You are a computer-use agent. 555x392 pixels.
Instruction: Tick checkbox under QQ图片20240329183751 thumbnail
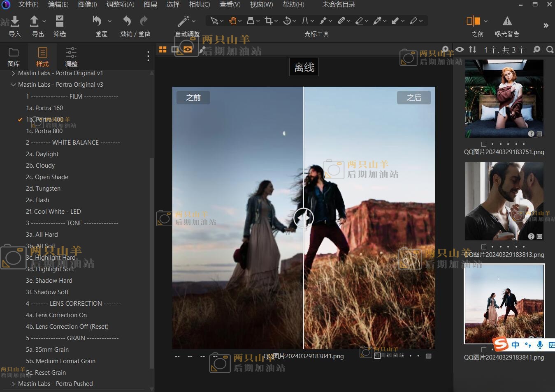[x=484, y=144]
